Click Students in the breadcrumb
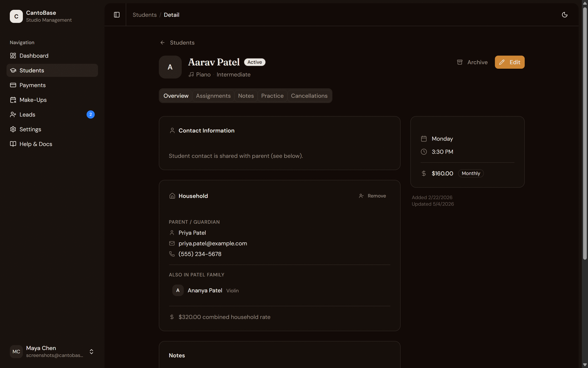 coord(145,15)
